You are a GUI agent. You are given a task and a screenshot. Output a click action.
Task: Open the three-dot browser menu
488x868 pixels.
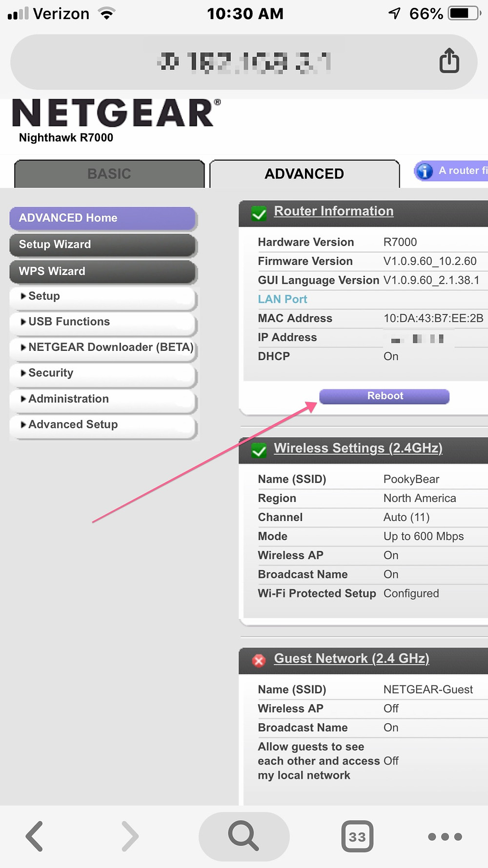(x=445, y=836)
